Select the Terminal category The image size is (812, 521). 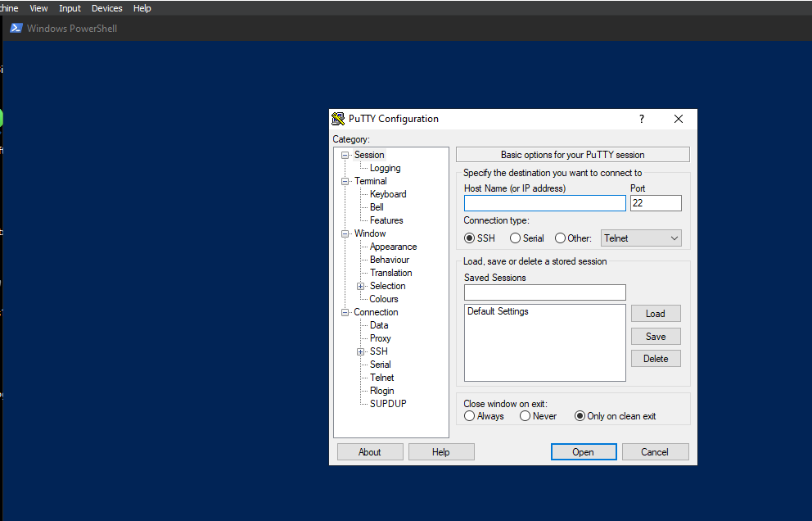pos(370,181)
